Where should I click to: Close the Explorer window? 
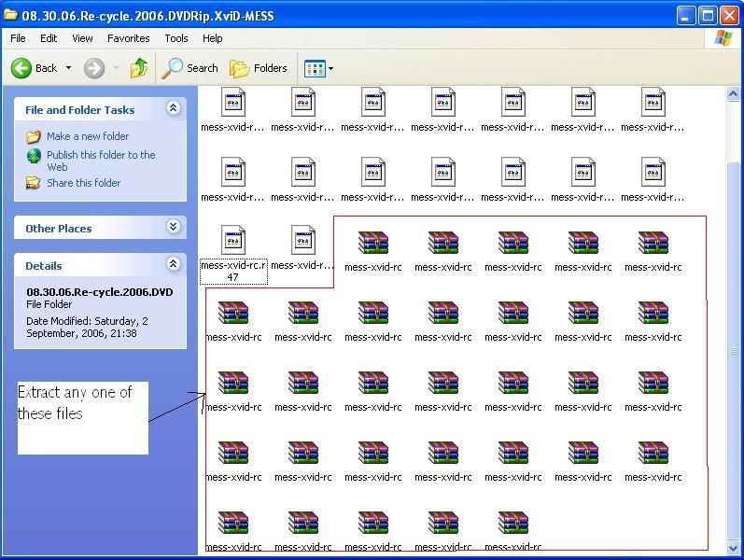point(729,16)
